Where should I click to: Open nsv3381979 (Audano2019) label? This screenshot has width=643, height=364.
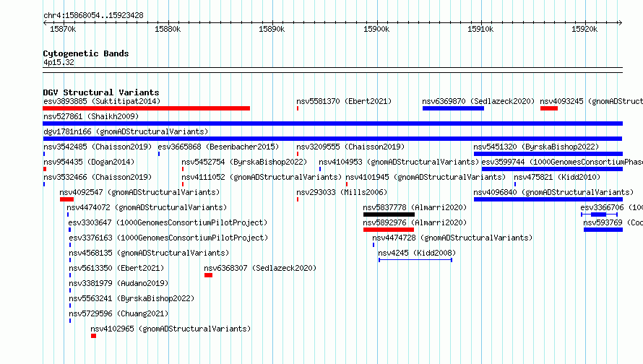pos(119,283)
